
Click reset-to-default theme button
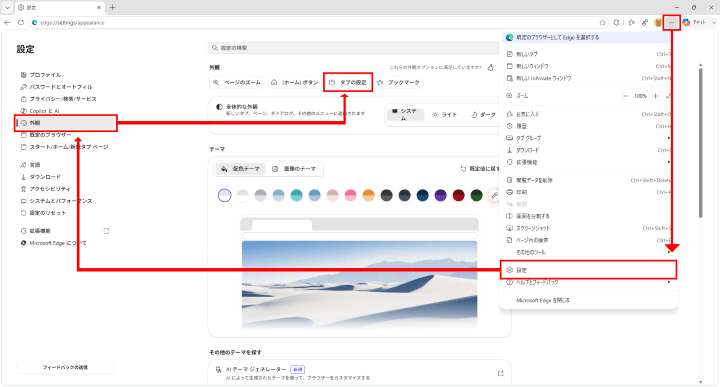(480, 169)
